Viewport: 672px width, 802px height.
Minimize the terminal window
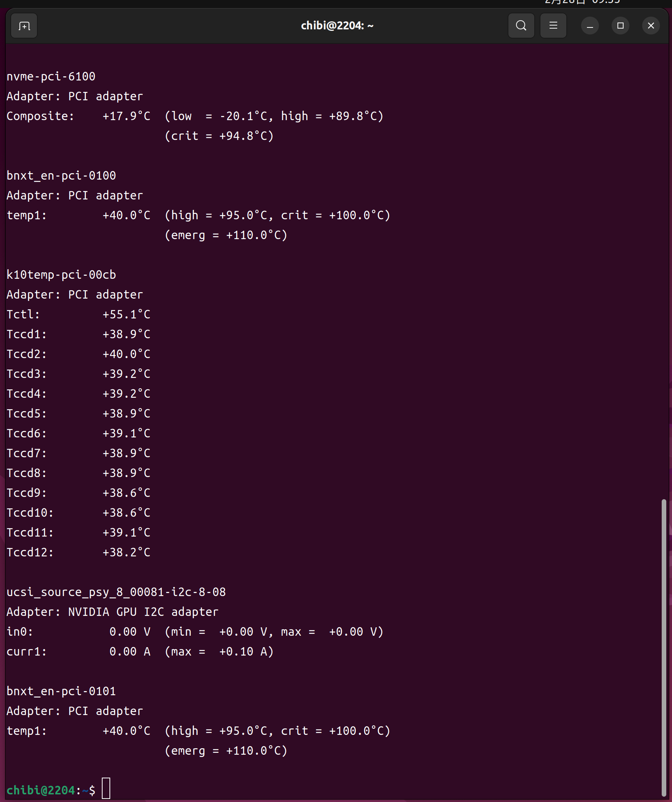click(590, 26)
